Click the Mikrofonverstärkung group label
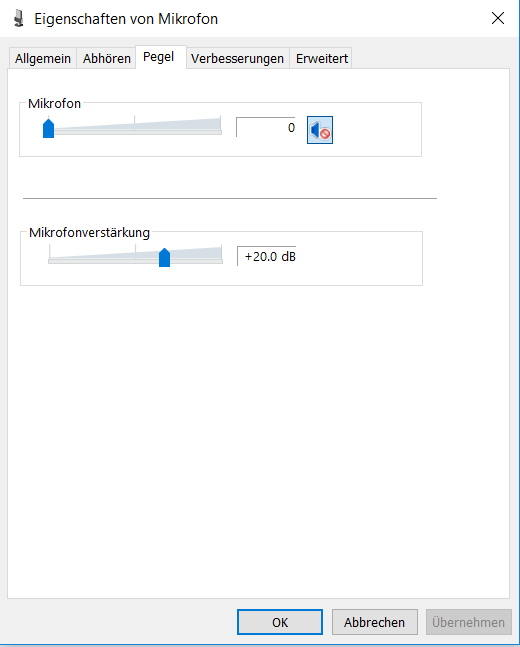 tap(89, 232)
